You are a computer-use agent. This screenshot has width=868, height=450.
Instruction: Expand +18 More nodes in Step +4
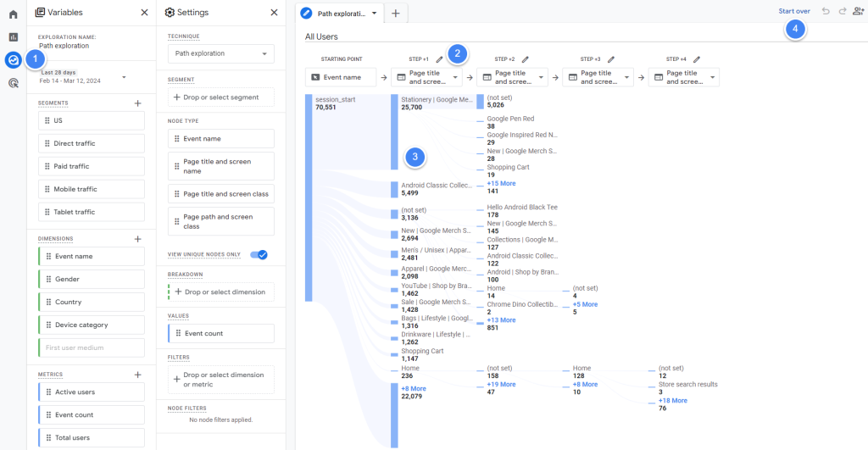click(x=672, y=401)
